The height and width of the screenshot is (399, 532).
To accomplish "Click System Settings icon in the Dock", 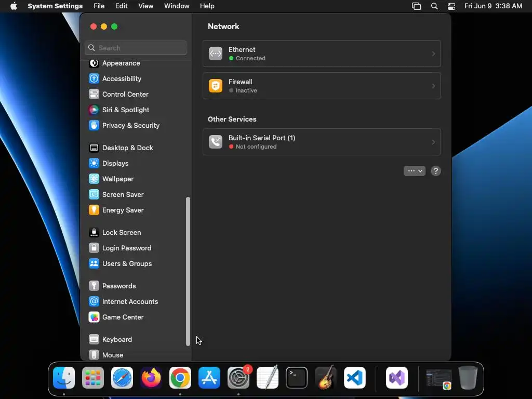I will pos(238,378).
